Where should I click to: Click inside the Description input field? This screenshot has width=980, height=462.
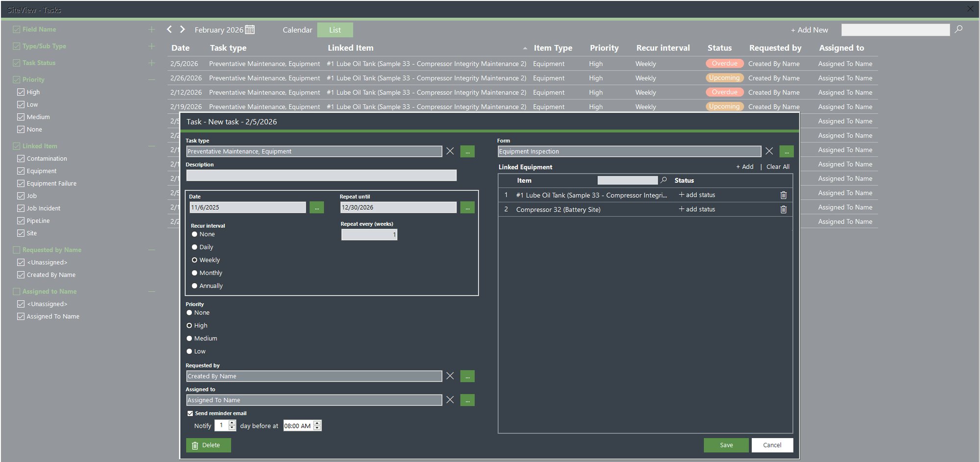coord(321,175)
